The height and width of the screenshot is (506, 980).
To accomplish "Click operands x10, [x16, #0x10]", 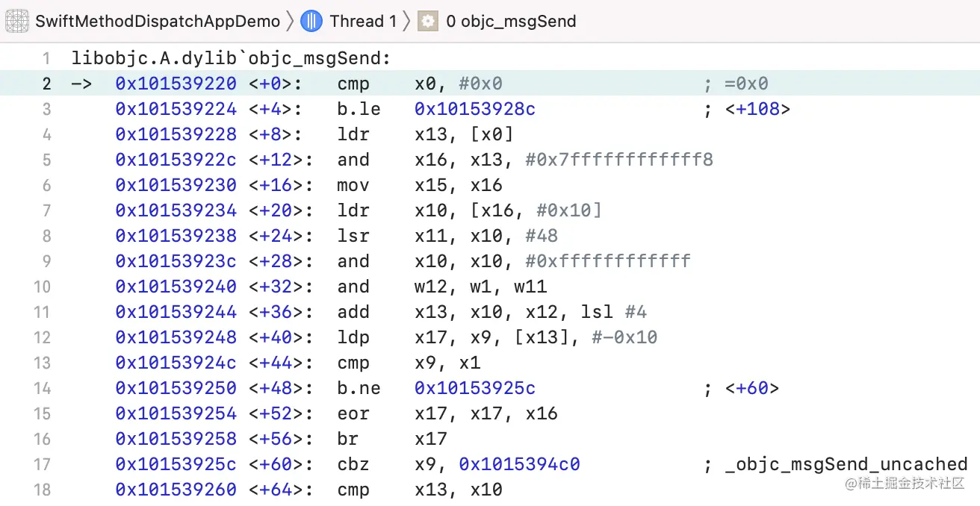I will pos(509,210).
